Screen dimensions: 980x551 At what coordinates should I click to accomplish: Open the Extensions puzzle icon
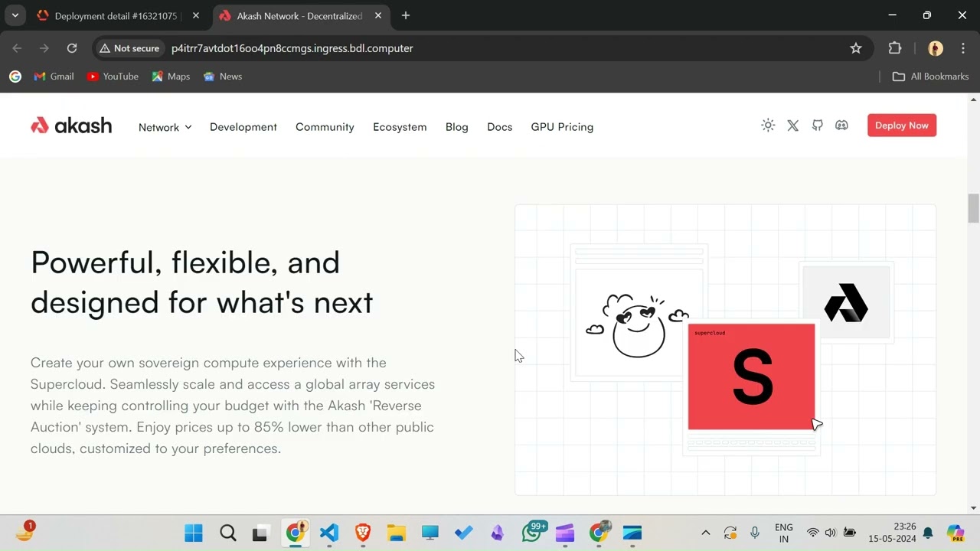895,48
